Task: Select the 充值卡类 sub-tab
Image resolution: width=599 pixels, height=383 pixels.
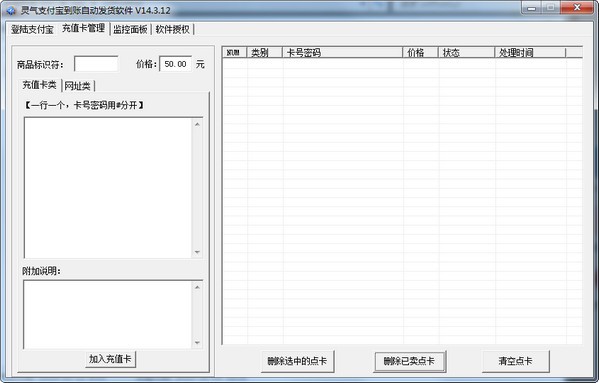Action: pyautogui.click(x=39, y=85)
